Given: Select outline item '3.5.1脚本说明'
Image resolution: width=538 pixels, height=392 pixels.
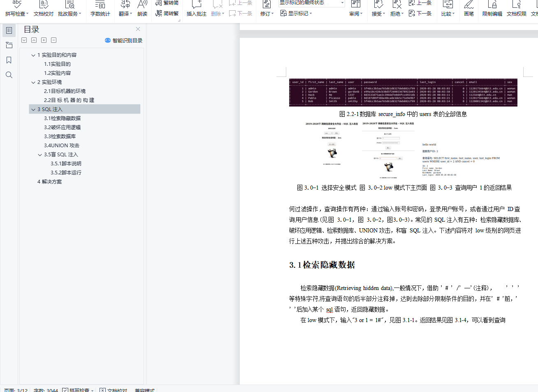Looking at the screenshot, I should (66, 164).
